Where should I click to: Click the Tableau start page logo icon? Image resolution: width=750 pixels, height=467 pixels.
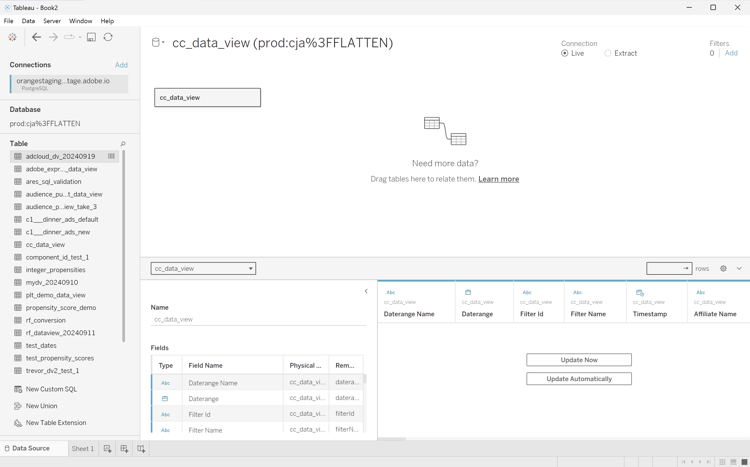12,37
